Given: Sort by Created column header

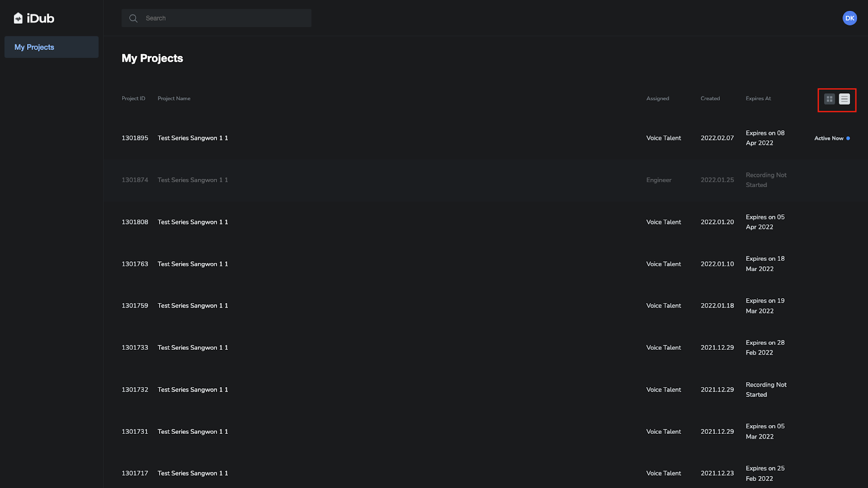Looking at the screenshot, I should tap(710, 99).
